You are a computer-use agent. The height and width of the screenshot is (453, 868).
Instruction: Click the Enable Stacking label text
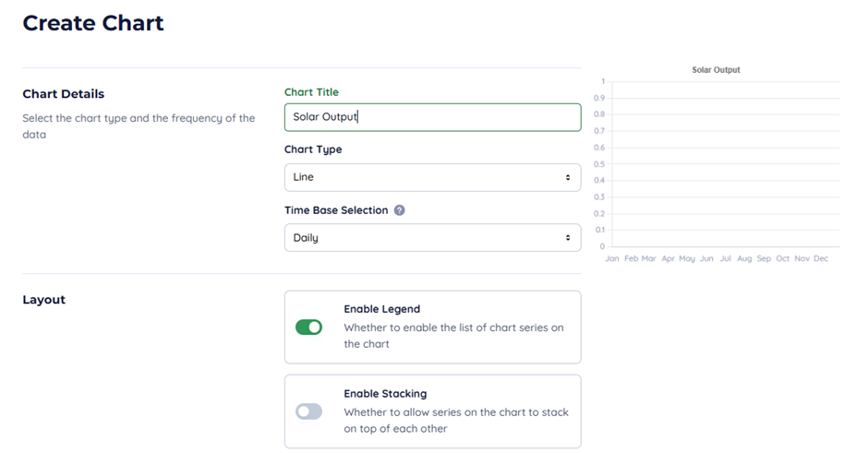point(385,394)
